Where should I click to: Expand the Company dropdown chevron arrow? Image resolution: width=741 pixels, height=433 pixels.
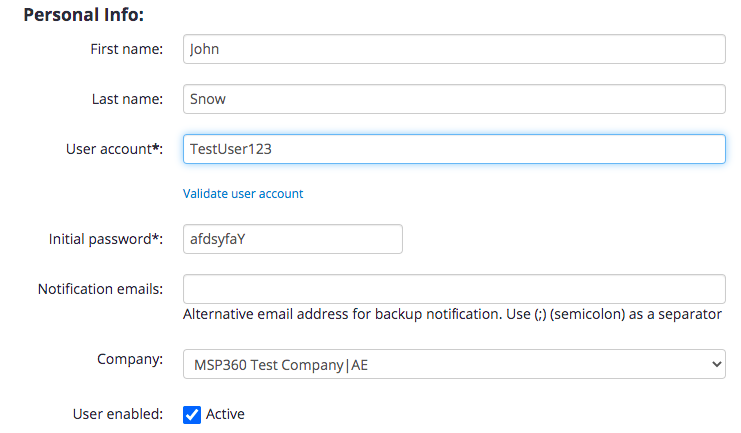(x=716, y=364)
